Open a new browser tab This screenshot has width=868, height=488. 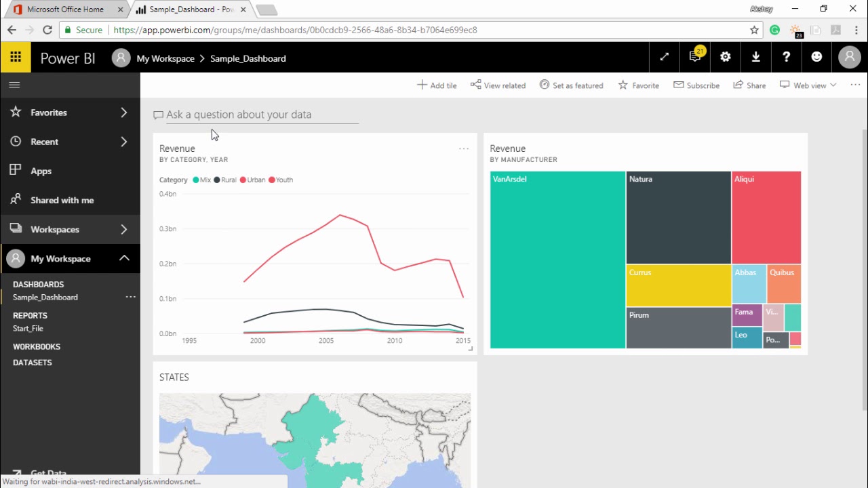click(267, 10)
